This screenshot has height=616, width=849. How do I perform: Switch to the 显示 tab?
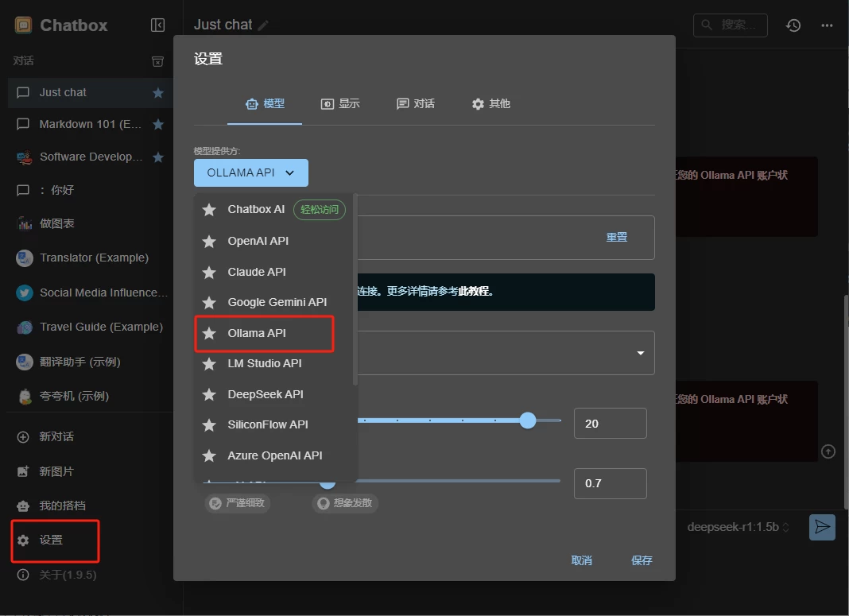340,104
